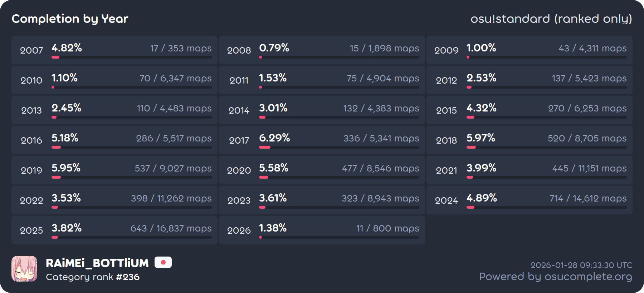644x293 pixels.
Task: Click the 17 / 353 maps count
Action: (181, 48)
